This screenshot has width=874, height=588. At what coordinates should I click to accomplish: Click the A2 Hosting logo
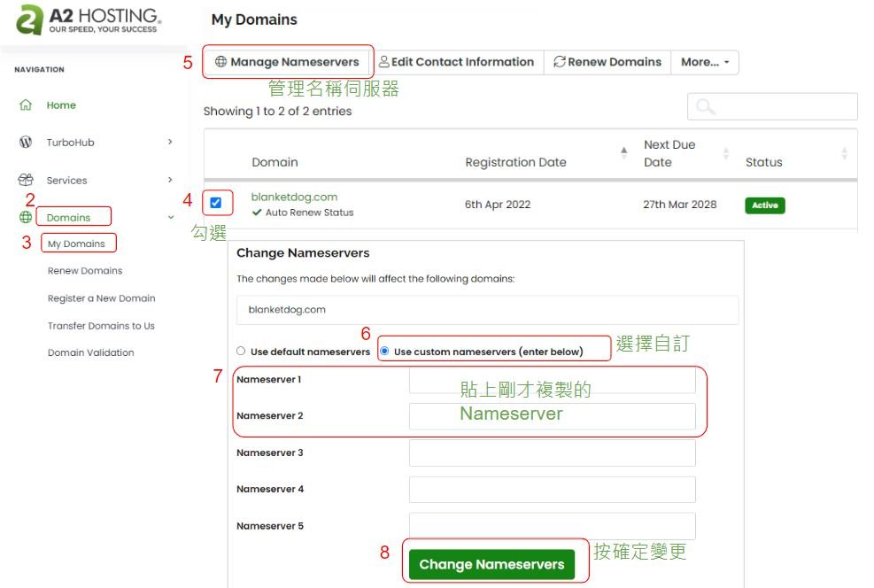click(x=88, y=20)
